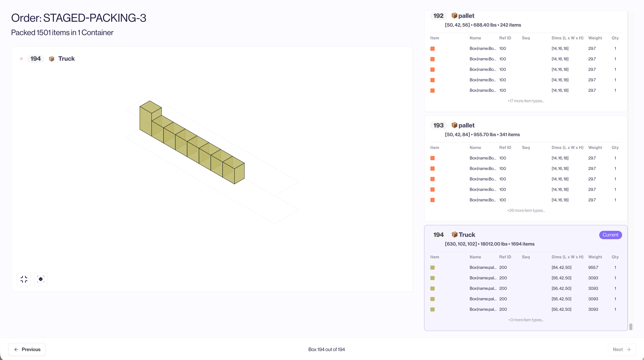Select the last box at the truck row's end
The height and width of the screenshot is (360, 644).
coord(234,170)
